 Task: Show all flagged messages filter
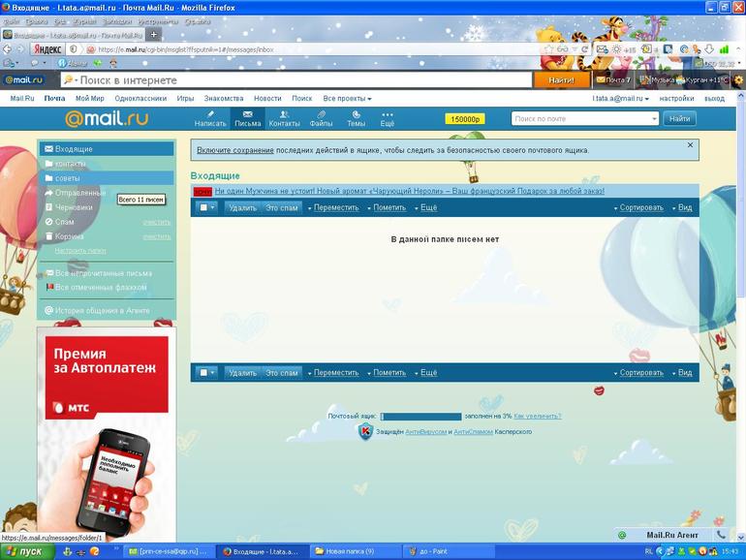coord(101,287)
